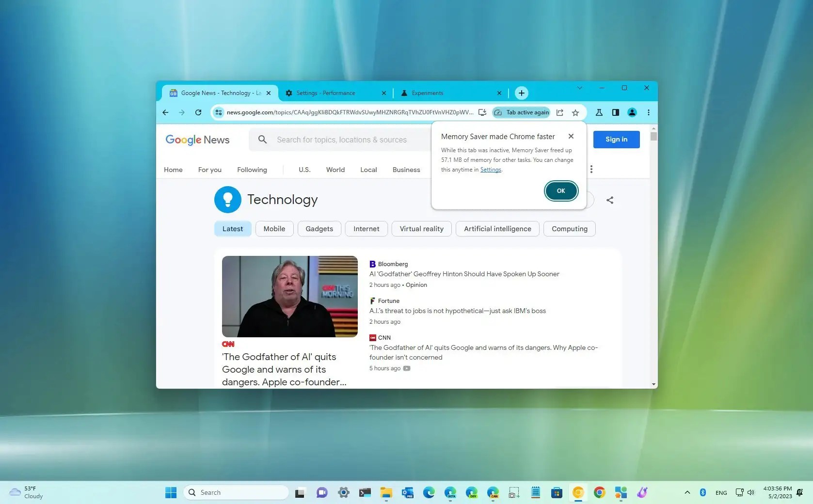Reload the page with the refresh icon

198,112
